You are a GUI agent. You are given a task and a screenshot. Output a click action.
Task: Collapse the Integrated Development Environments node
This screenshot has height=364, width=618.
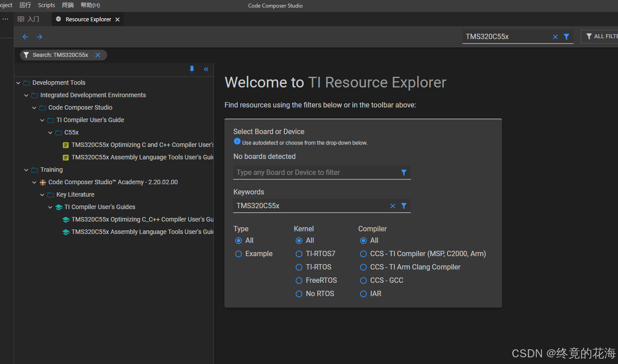pyautogui.click(x=26, y=95)
